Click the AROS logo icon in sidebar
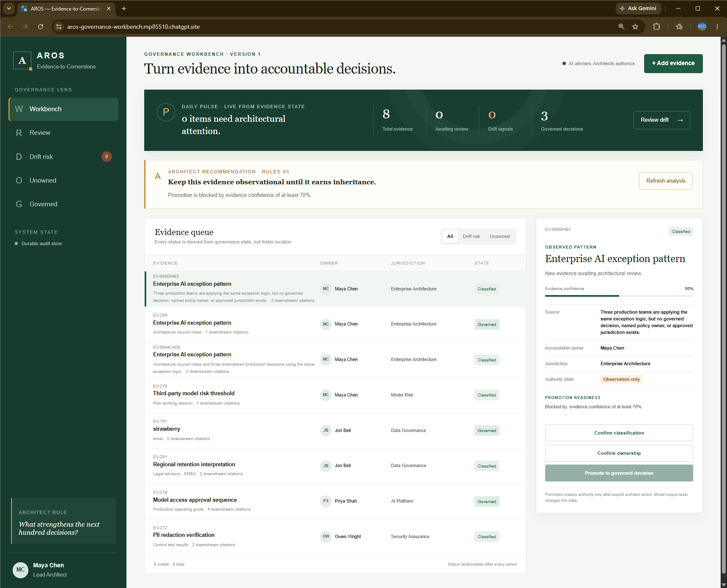This screenshot has height=588, width=727. [22, 61]
